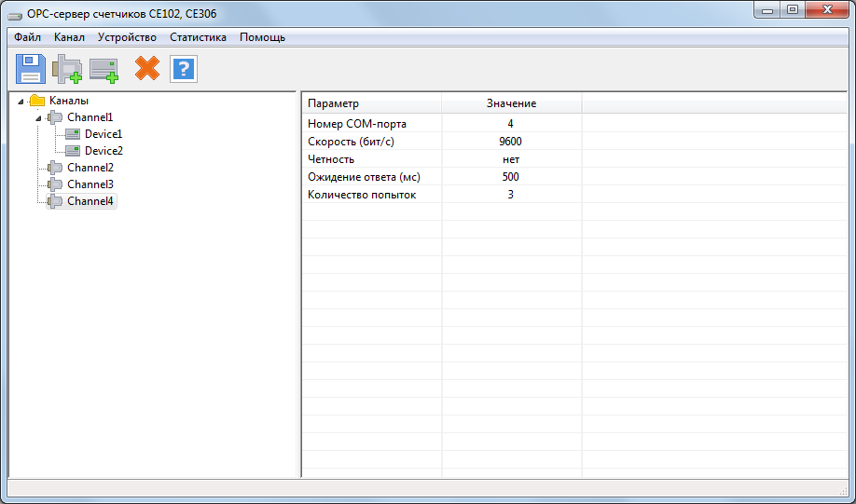
Task: Maximize the OPC server window
Action: [x=794, y=10]
